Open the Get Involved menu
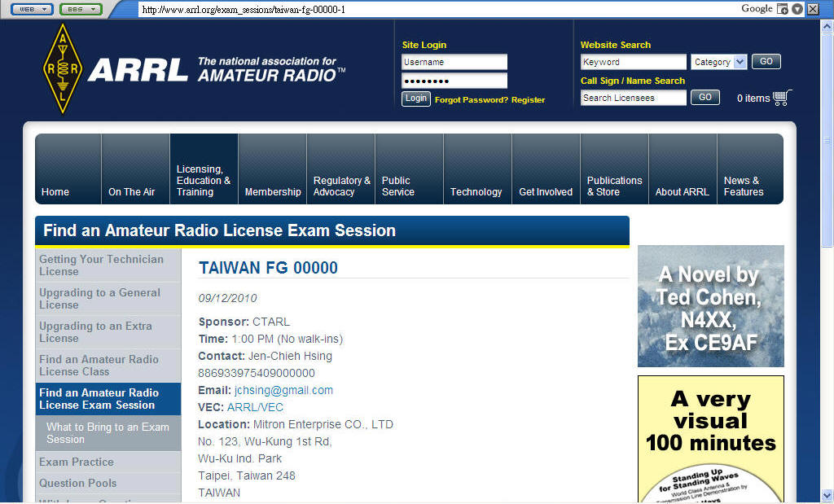The image size is (834, 504). click(x=546, y=169)
